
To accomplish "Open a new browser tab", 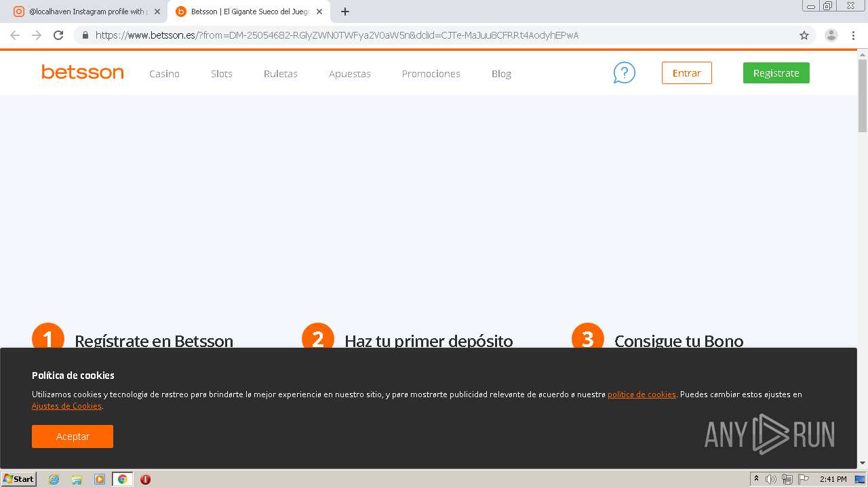I will pyautogui.click(x=345, y=12).
